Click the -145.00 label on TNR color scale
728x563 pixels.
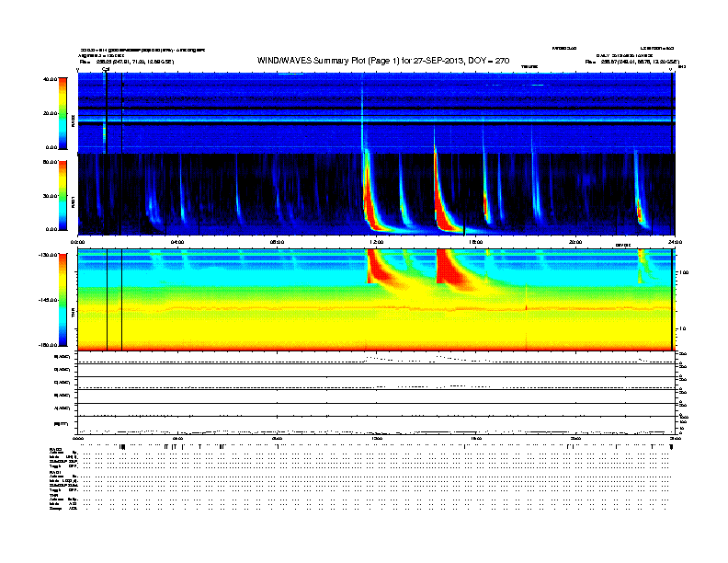(x=49, y=300)
